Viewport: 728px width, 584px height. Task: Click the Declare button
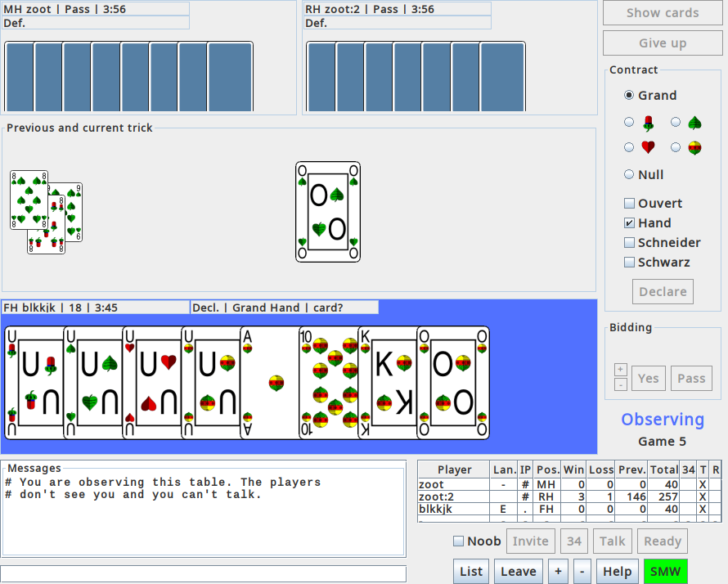point(663,291)
